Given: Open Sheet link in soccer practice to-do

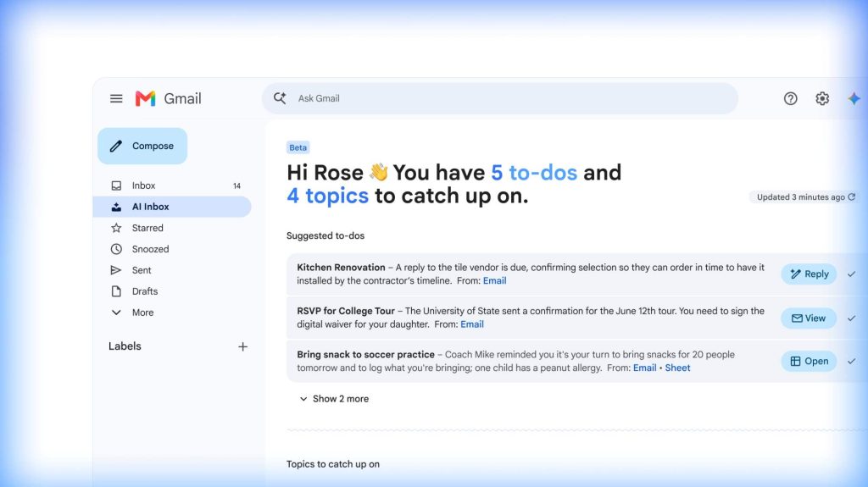Looking at the screenshot, I should pos(677,368).
